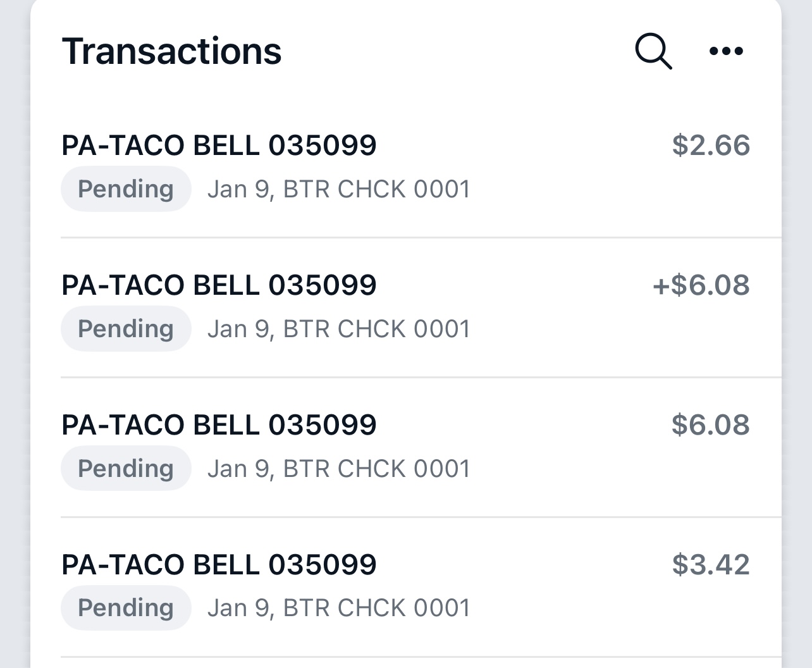
Task: Tap Pending badge on the $6.08 debit
Action: click(x=126, y=469)
